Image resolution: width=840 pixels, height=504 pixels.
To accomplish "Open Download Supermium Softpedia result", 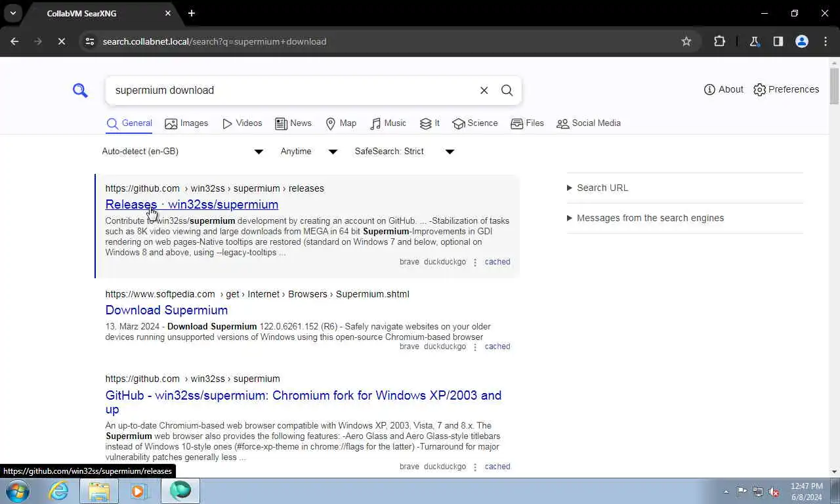I will click(x=167, y=310).
